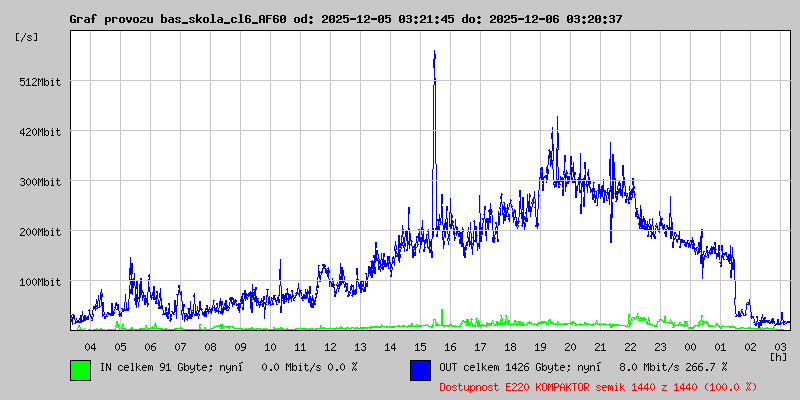Click the 512Mbit y-axis label
This screenshot has height=400, width=800.
click(x=40, y=82)
